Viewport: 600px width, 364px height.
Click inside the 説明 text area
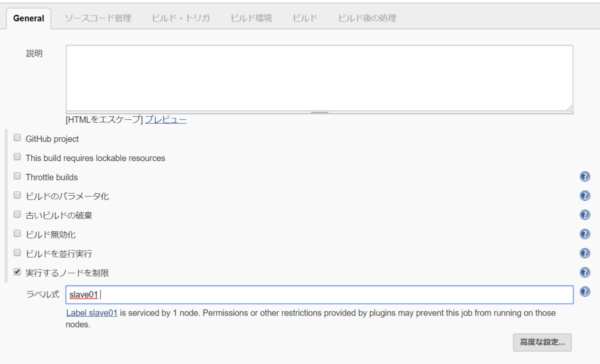coord(320,77)
